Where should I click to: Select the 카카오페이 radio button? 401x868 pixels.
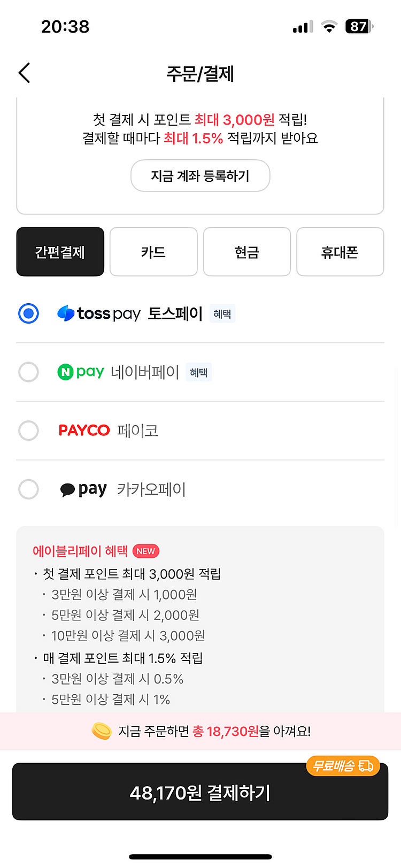click(x=28, y=489)
